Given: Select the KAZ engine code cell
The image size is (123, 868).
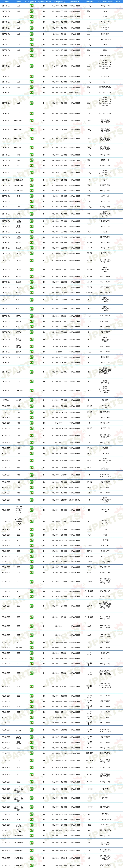Looking at the screenshot, I should coord(105,232).
